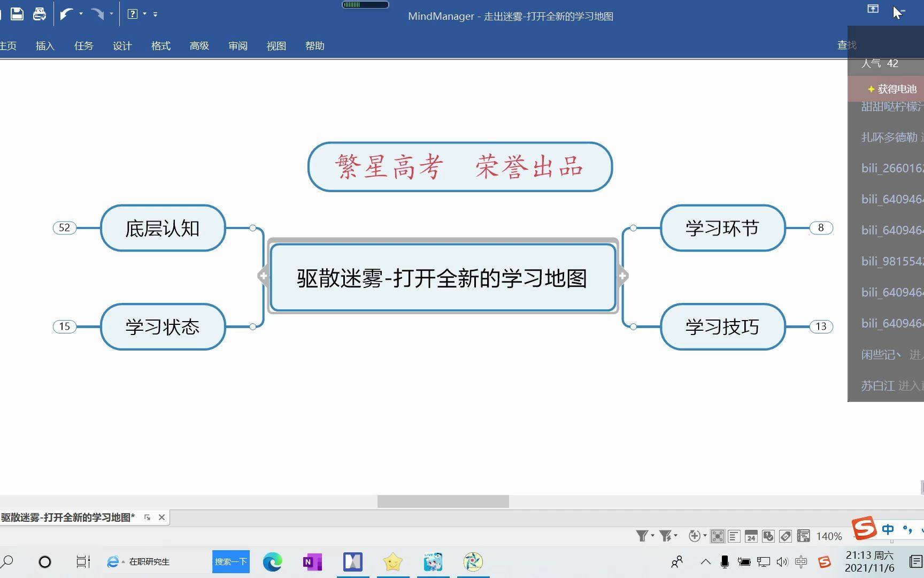Click the right plus handle on central topic
Viewport: 924px width, 578px height.
[x=623, y=276]
